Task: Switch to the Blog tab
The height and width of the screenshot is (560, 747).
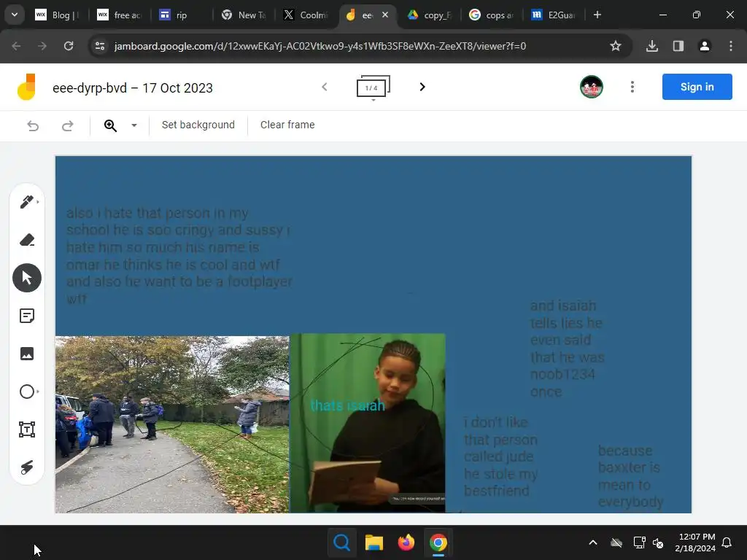Action: [57, 15]
